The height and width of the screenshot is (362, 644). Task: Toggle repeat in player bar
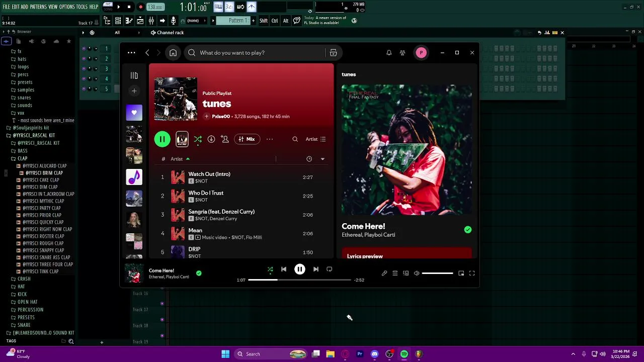coord(329,269)
